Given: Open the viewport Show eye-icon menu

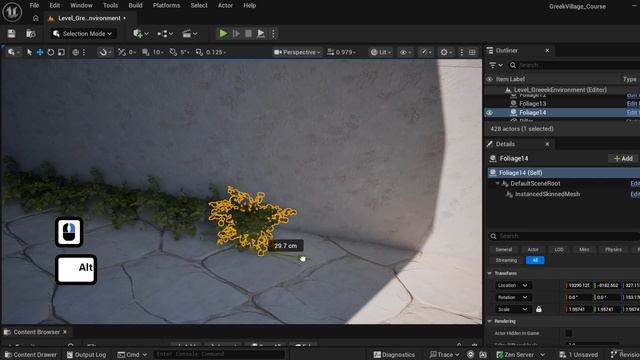Looking at the screenshot, I should (x=405, y=52).
